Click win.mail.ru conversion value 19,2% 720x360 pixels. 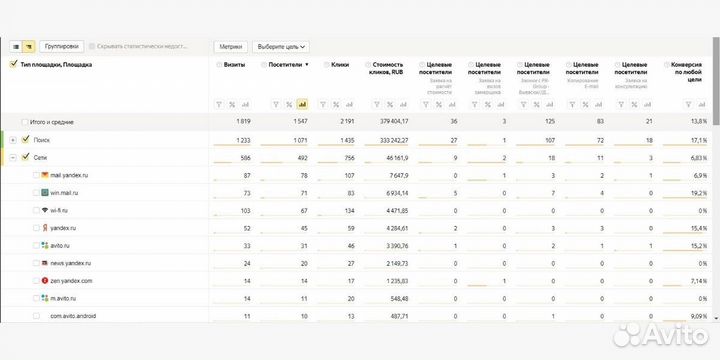click(698, 193)
